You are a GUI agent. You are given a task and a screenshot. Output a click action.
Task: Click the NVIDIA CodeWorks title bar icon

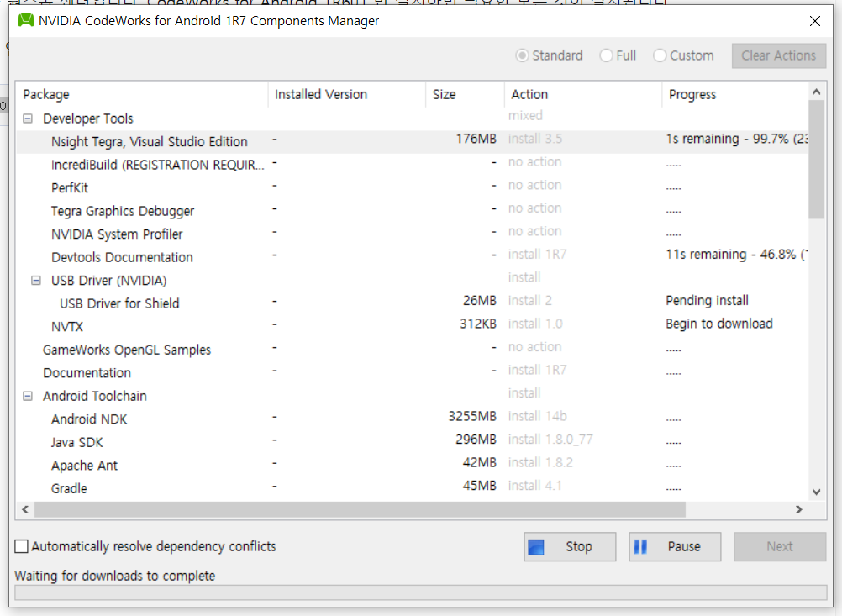[x=26, y=20]
